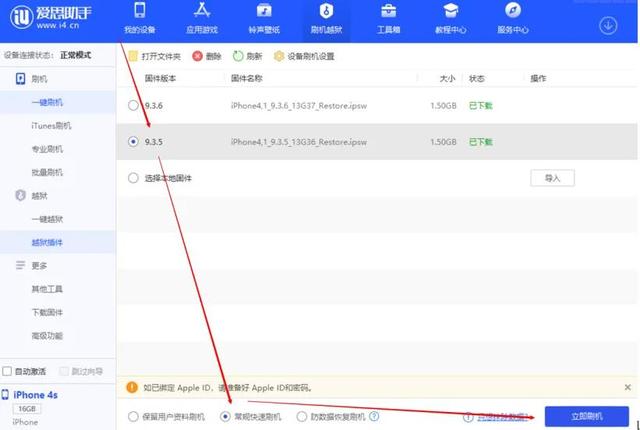This screenshot has height=430, width=640.
Task: Click the 固件版本 column header
Action: pyautogui.click(x=160, y=78)
